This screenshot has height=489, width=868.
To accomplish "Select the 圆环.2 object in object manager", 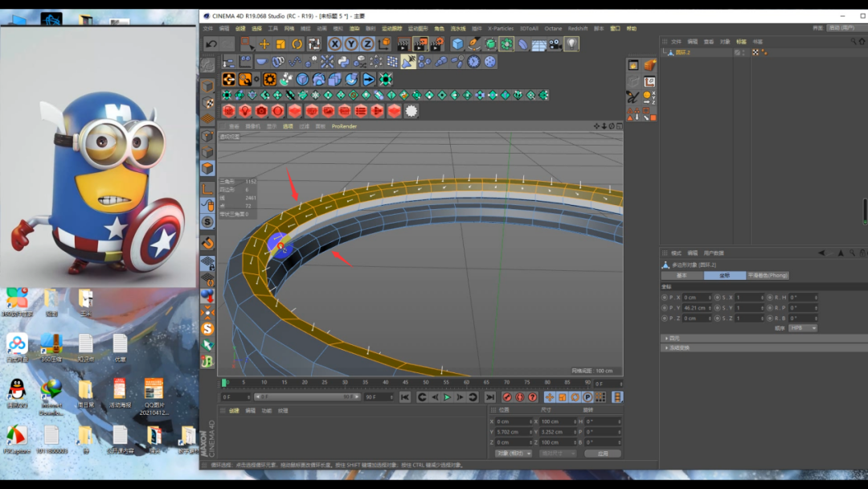I will pos(682,52).
